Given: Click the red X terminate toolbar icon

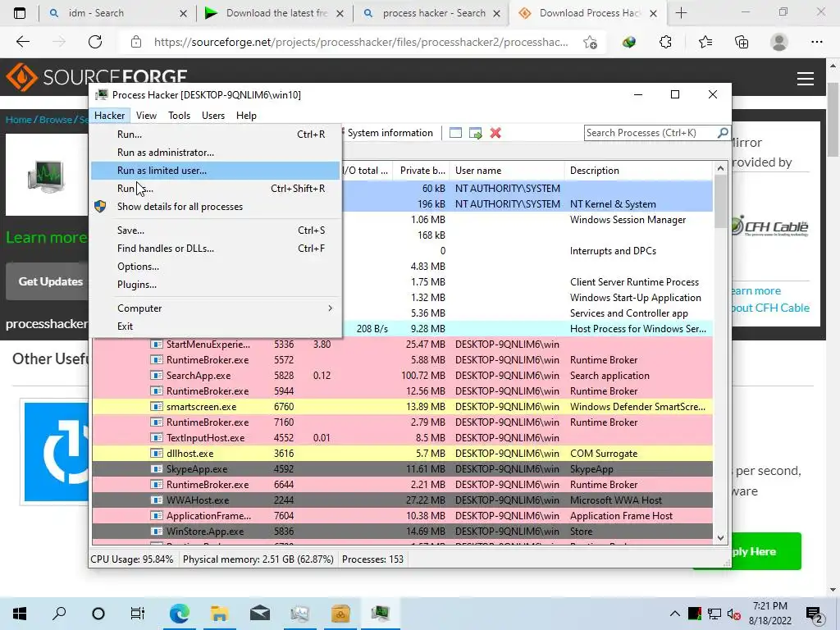Looking at the screenshot, I should 495,133.
